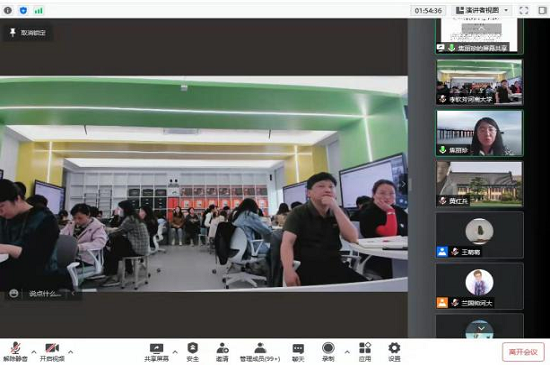
Task: Enter full screen mode icon
Action: [x=524, y=11]
